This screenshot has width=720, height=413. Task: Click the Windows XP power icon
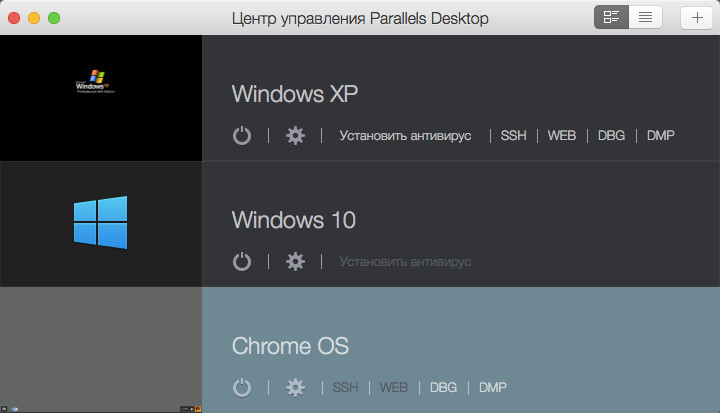pos(242,136)
